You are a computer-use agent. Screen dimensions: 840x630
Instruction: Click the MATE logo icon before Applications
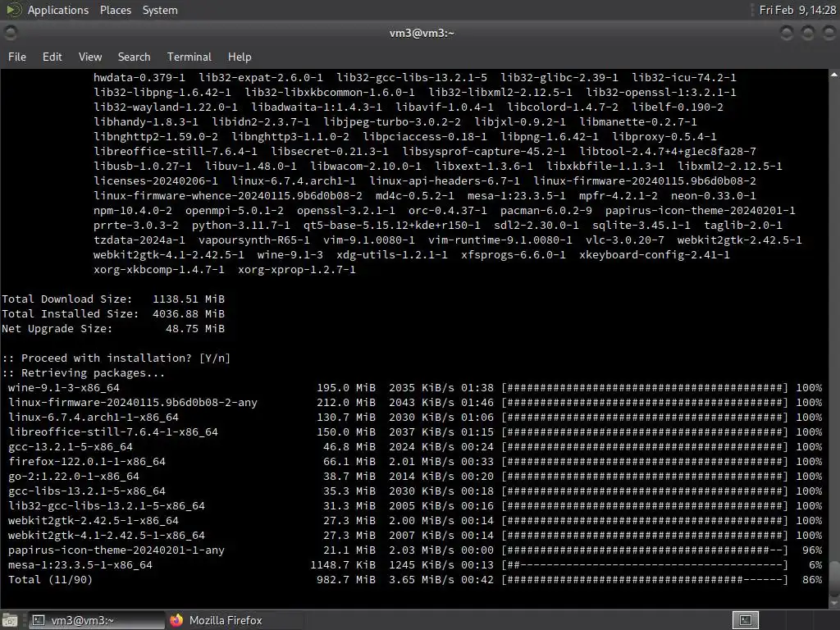pos(14,10)
